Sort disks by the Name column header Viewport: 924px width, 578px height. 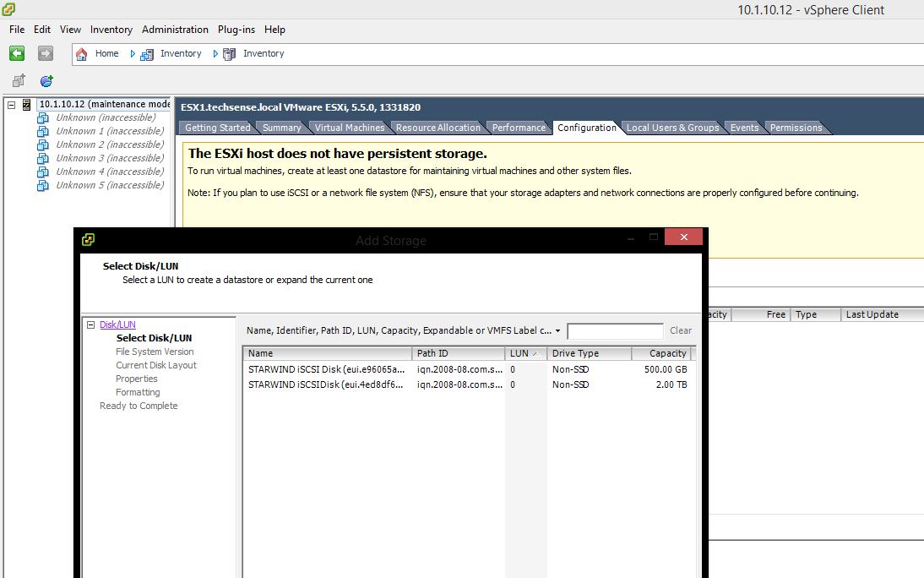327,353
